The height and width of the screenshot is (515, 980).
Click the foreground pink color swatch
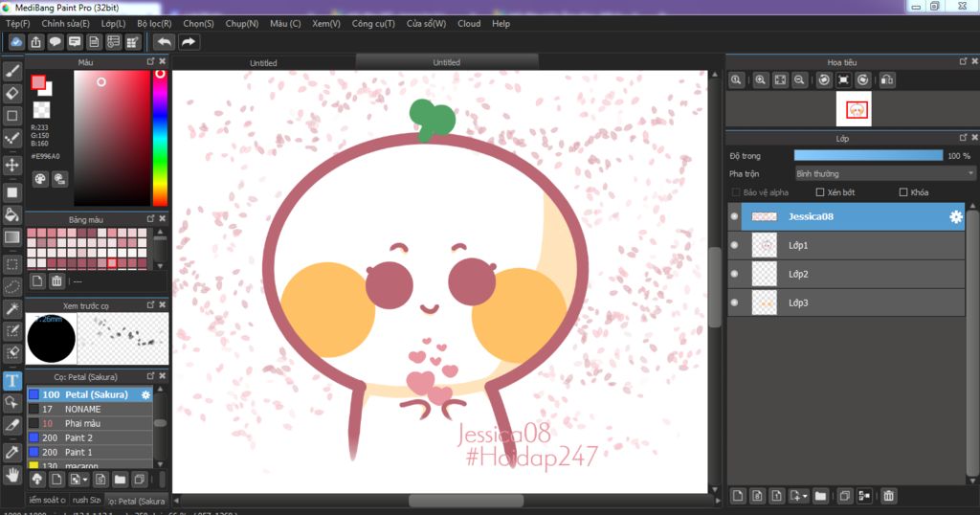(38, 82)
